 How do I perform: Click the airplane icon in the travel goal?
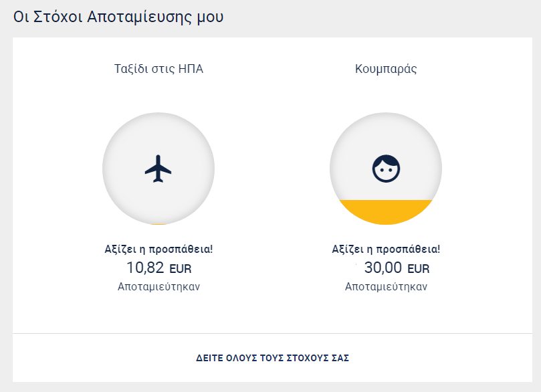click(158, 169)
